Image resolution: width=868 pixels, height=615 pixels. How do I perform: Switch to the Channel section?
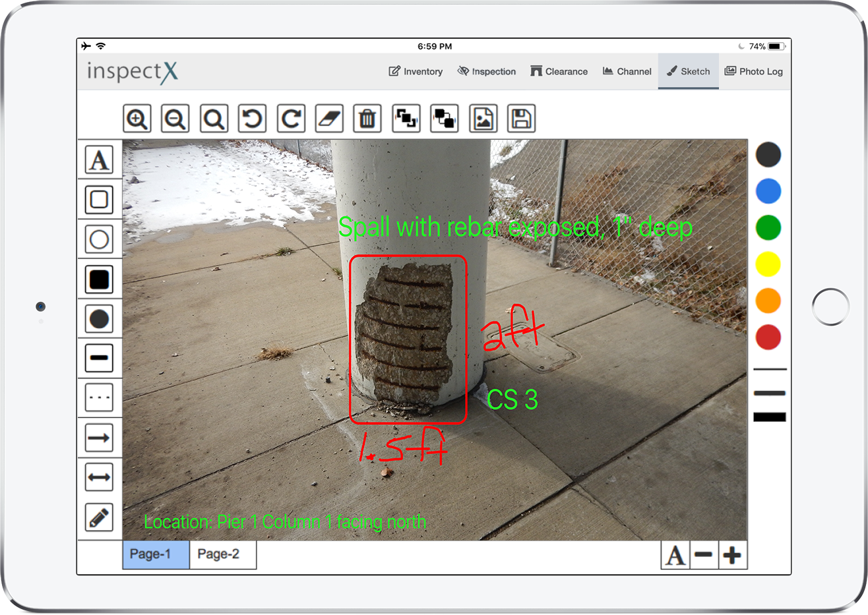[x=627, y=71]
